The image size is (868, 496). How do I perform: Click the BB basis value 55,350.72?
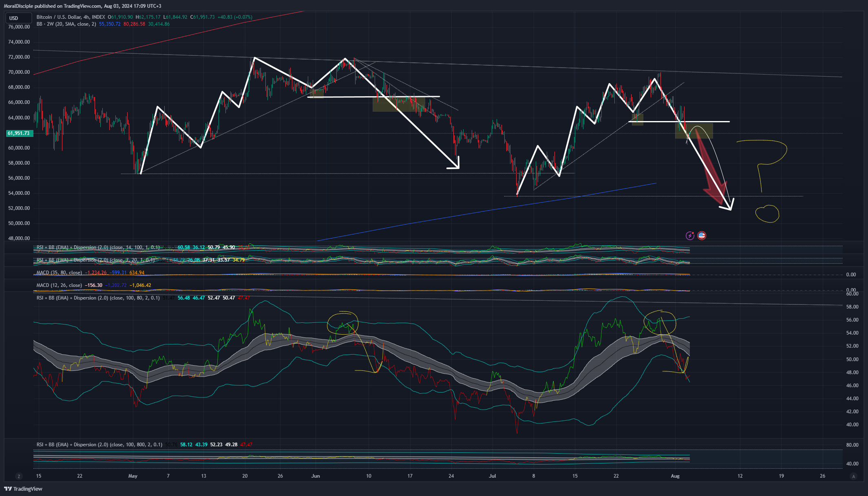[x=110, y=24]
